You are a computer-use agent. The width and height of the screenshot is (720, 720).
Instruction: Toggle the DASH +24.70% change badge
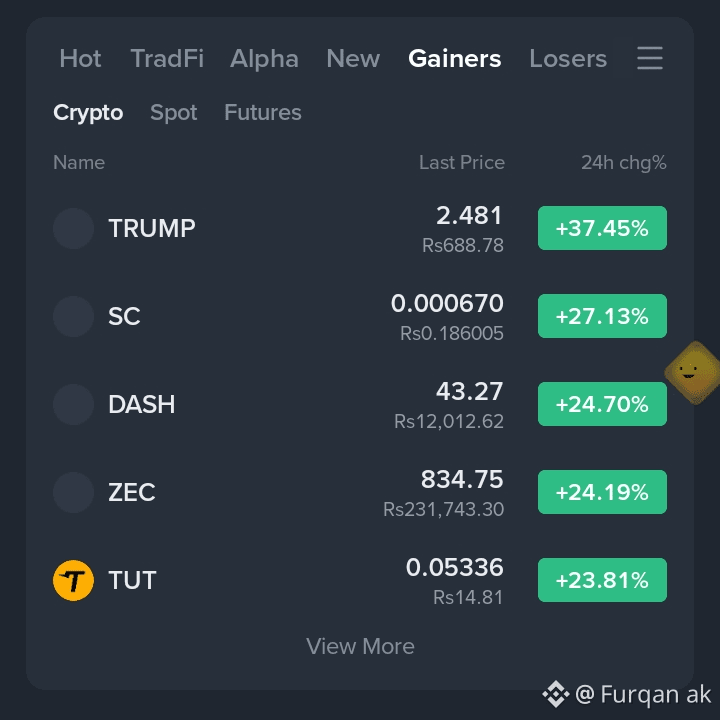tap(602, 404)
